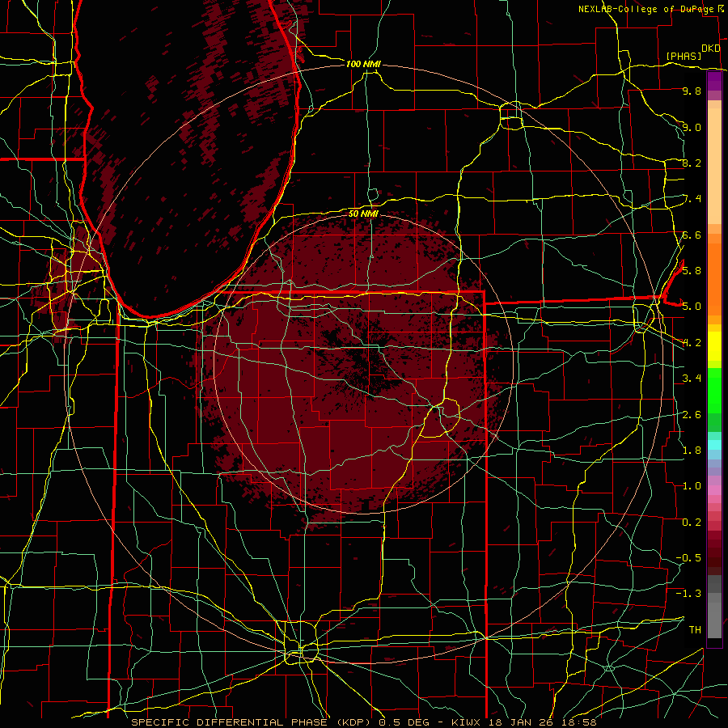The width and height of the screenshot is (728, 728).
Task: Click the yellow segment of the color bar
Action: click(714, 346)
